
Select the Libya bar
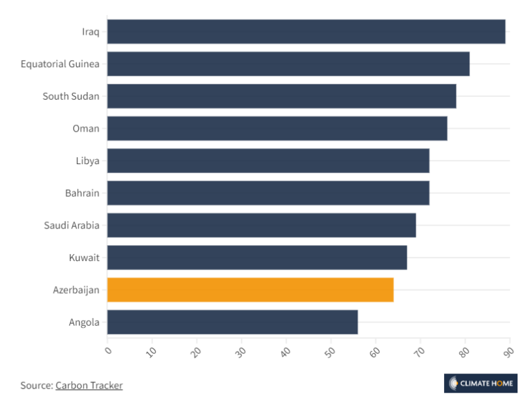click(x=268, y=161)
